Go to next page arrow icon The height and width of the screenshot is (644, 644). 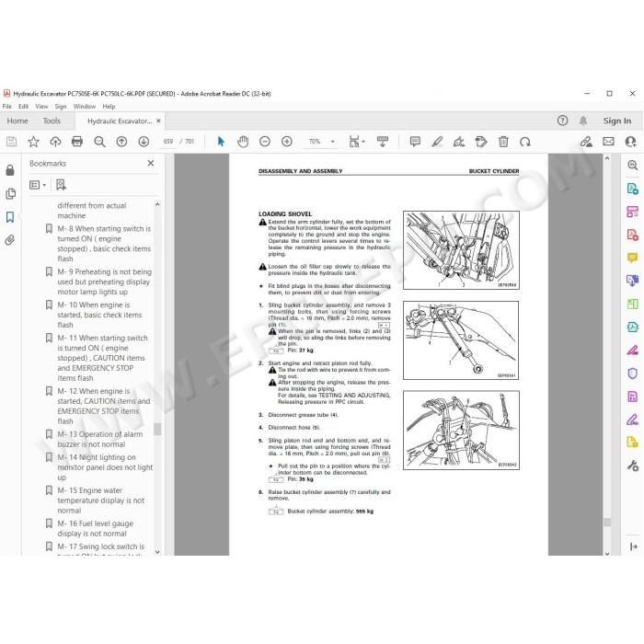pos(144,142)
